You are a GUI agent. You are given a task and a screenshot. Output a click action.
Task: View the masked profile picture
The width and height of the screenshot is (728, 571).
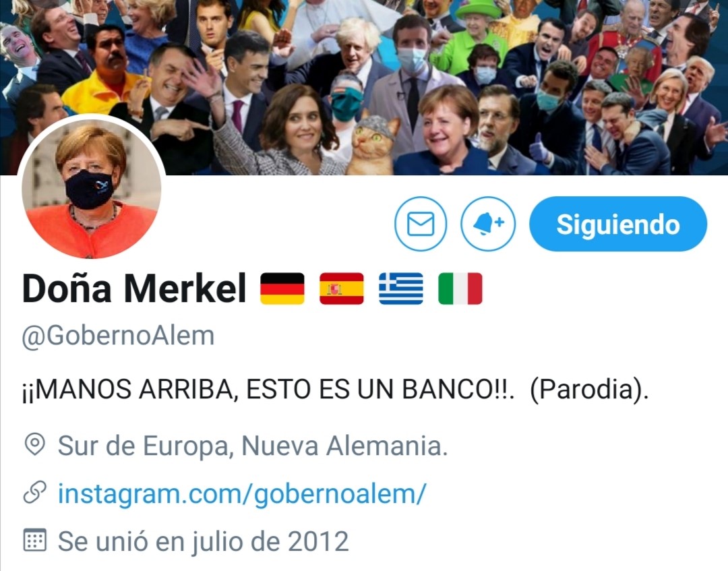point(91,187)
